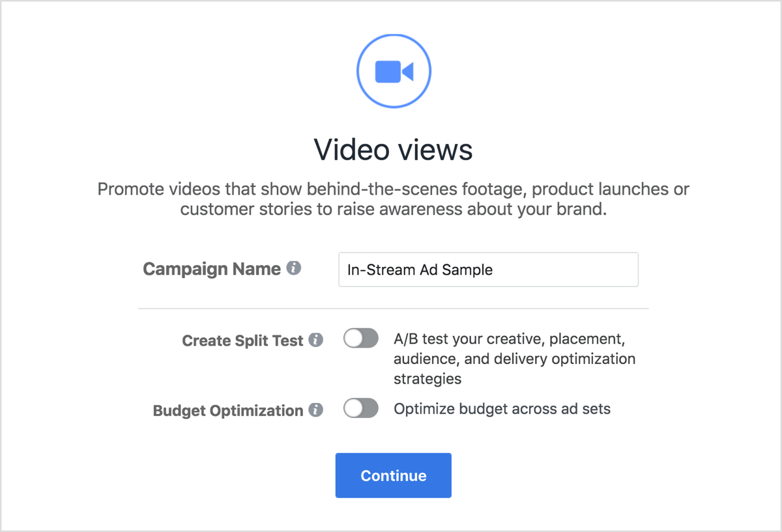Proceed past campaign setup with Continue
This screenshot has height=532, width=782.
point(393,475)
